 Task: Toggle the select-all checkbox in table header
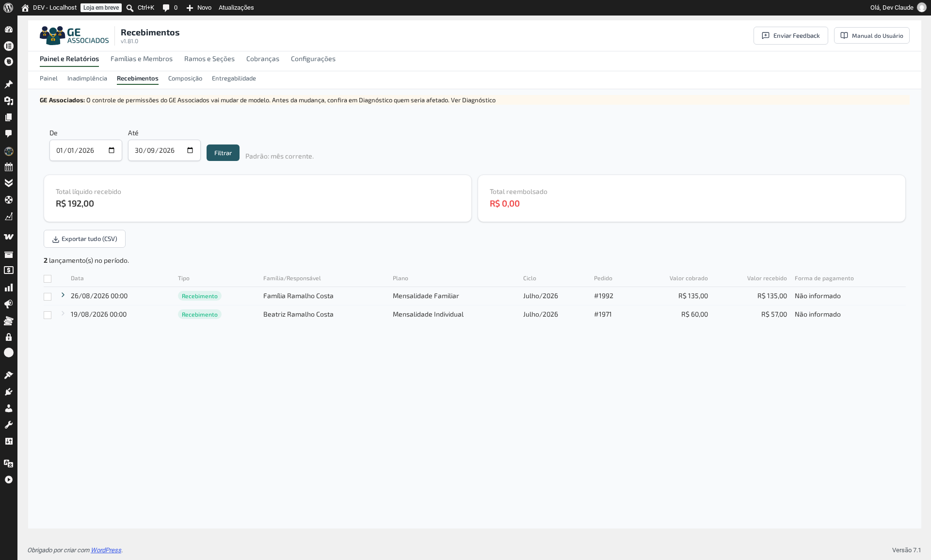tap(48, 279)
